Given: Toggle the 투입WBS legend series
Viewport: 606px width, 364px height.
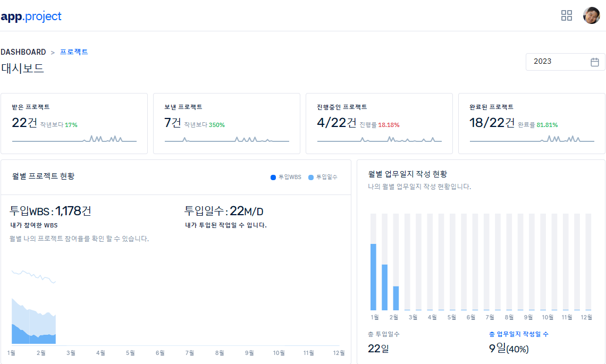Looking at the screenshot, I should [x=287, y=177].
